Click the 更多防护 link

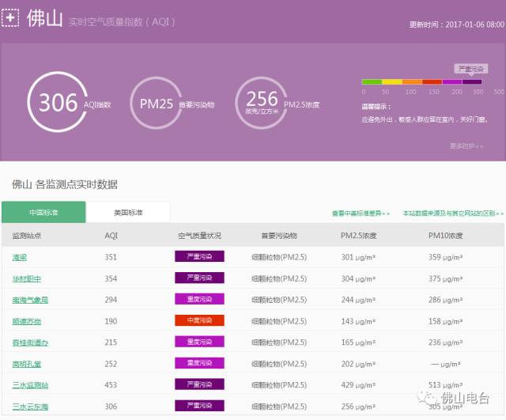(x=466, y=146)
